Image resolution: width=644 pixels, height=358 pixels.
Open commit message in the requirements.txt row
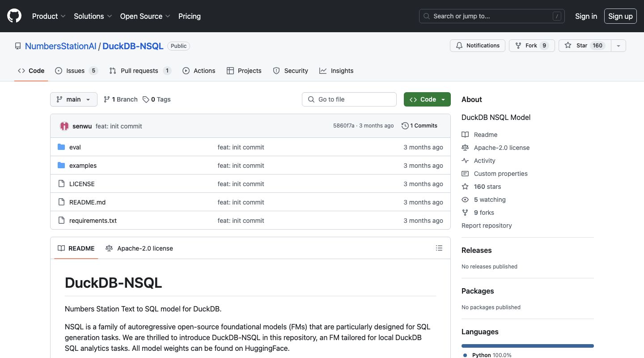point(241,221)
